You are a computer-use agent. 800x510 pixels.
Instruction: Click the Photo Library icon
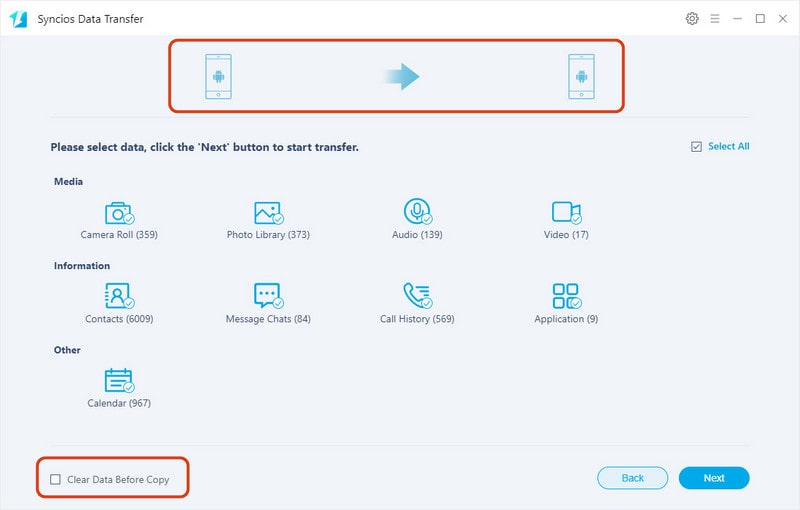coord(268,213)
